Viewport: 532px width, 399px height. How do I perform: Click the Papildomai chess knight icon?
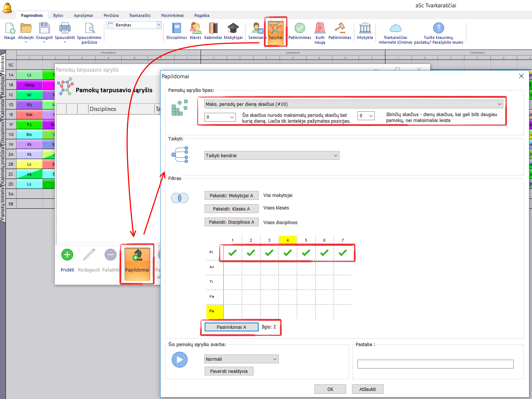click(x=137, y=255)
